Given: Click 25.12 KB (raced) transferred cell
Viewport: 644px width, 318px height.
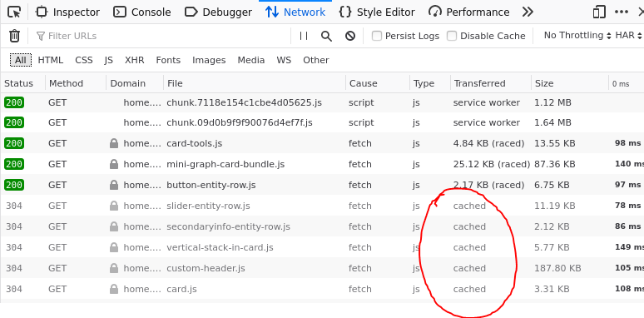Looking at the screenshot, I should click(x=492, y=164).
